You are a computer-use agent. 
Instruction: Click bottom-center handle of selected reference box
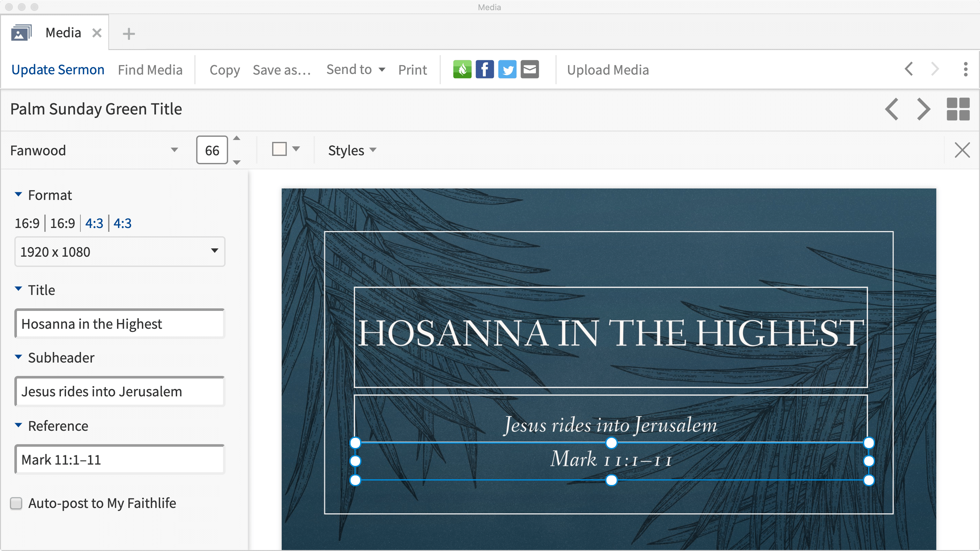click(611, 480)
